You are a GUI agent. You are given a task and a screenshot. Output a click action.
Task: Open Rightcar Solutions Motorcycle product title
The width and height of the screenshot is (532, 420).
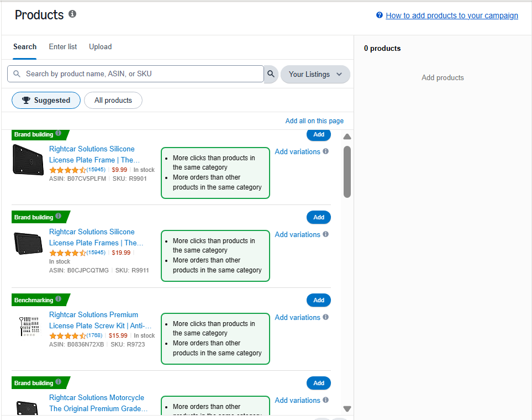click(98, 403)
